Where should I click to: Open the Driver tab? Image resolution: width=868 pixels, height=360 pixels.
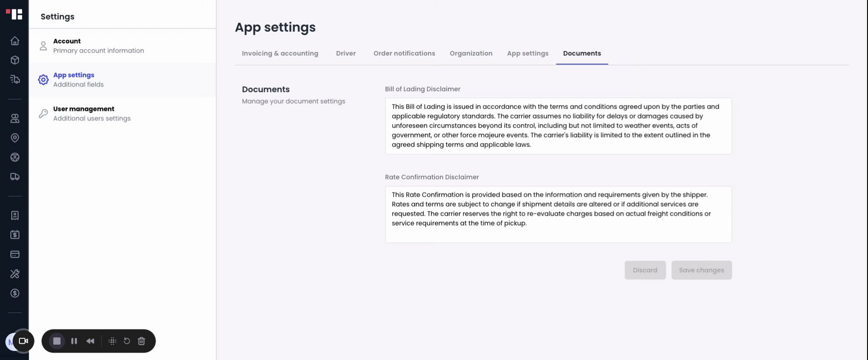(x=346, y=53)
